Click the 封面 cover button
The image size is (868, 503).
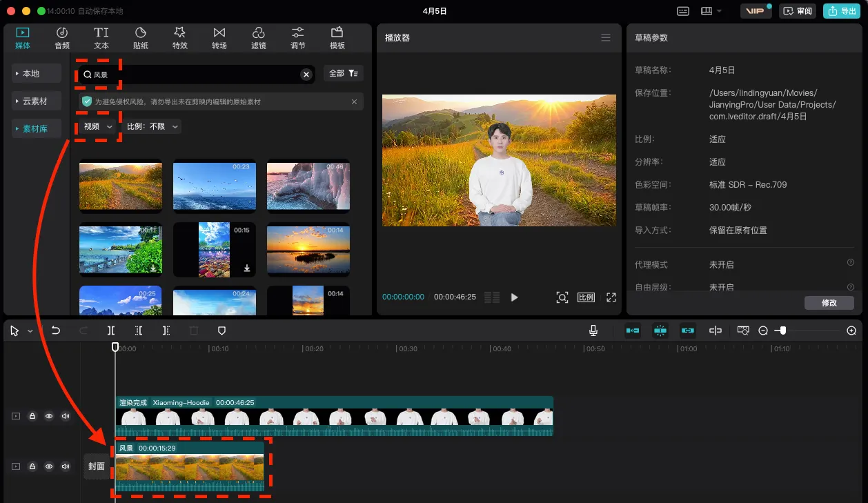97,466
